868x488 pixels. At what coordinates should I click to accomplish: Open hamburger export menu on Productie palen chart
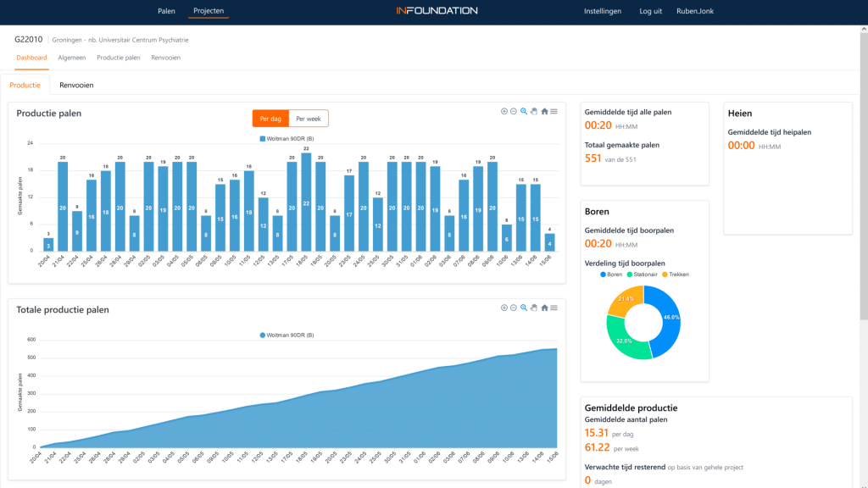[554, 111]
